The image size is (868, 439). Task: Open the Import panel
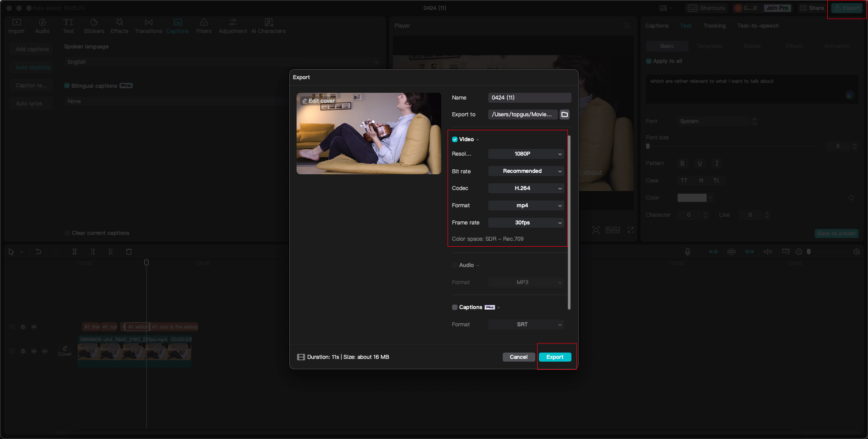(x=16, y=26)
